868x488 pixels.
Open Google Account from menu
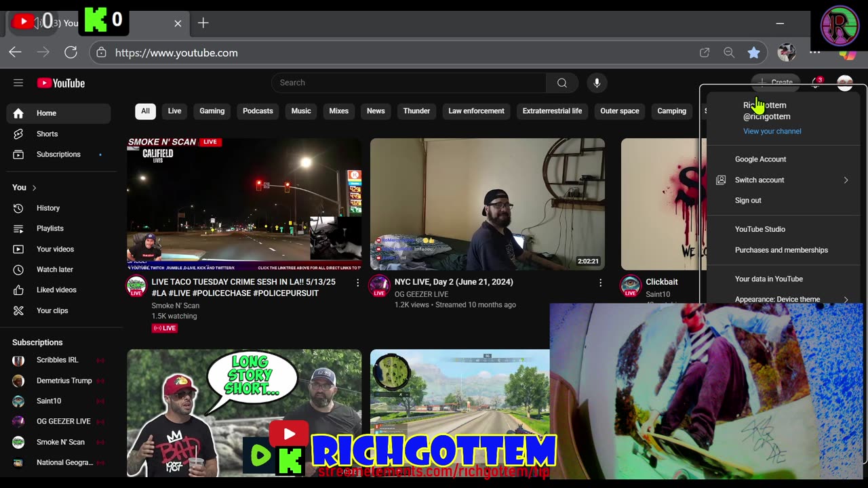click(783, 159)
